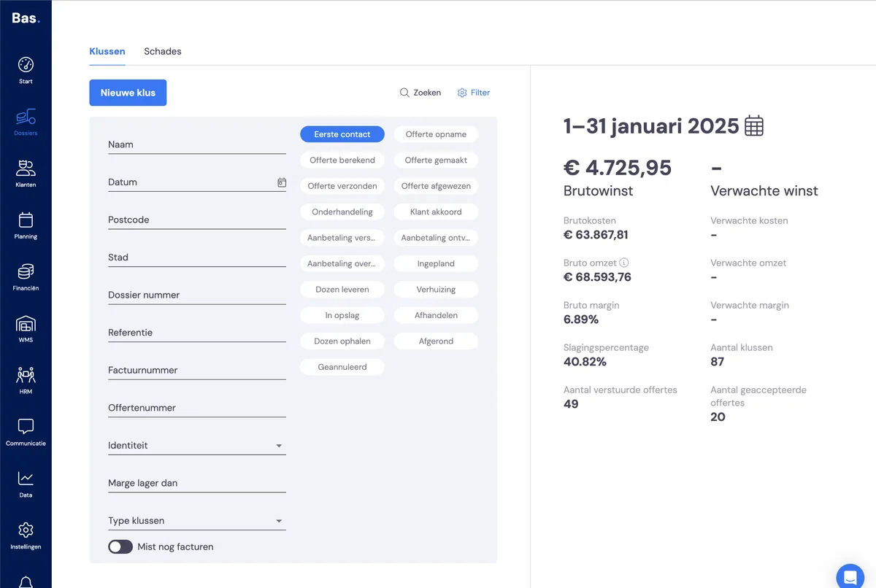Toggle Aanbetaling over... status chip
Image resolution: width=876 pixels, height=588 pixels.
342,263
